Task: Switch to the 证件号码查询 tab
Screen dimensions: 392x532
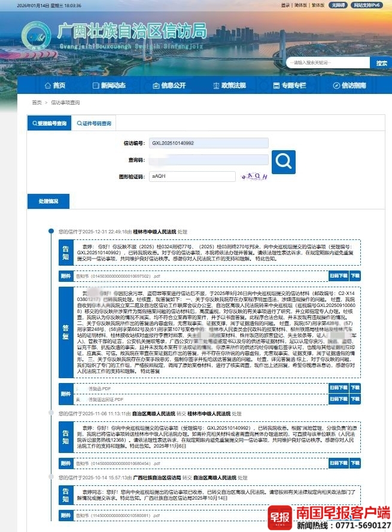Action: click(93, 123)
